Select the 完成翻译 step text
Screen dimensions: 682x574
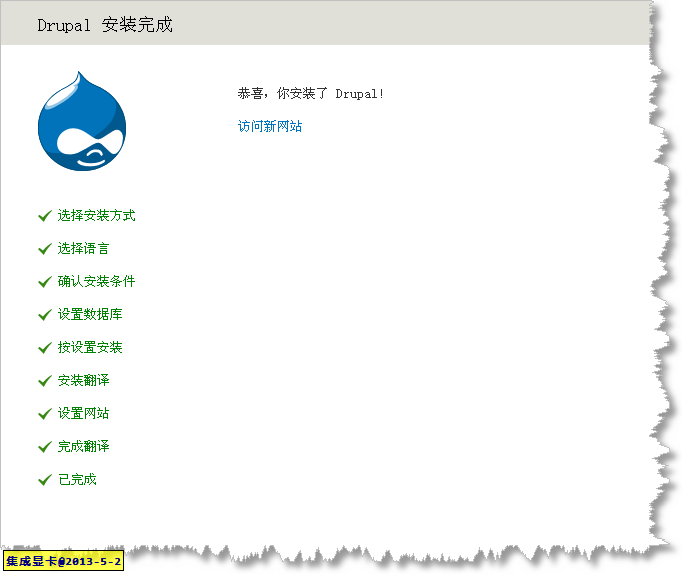pos(83,447)
